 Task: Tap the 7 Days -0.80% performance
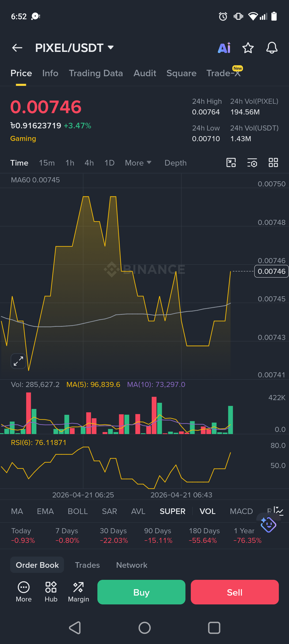(x=67, y=535)
